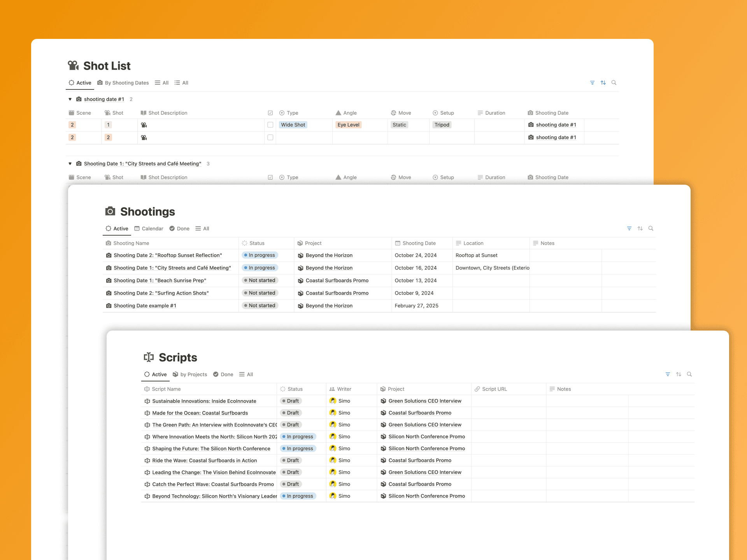747x560 pixels.
Task: Click the Scripts filter icon
Action: [668, 374]
